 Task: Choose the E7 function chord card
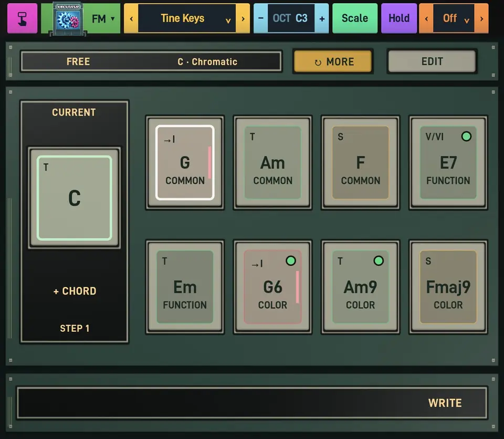pyautogui.click(x=448, y=162)
